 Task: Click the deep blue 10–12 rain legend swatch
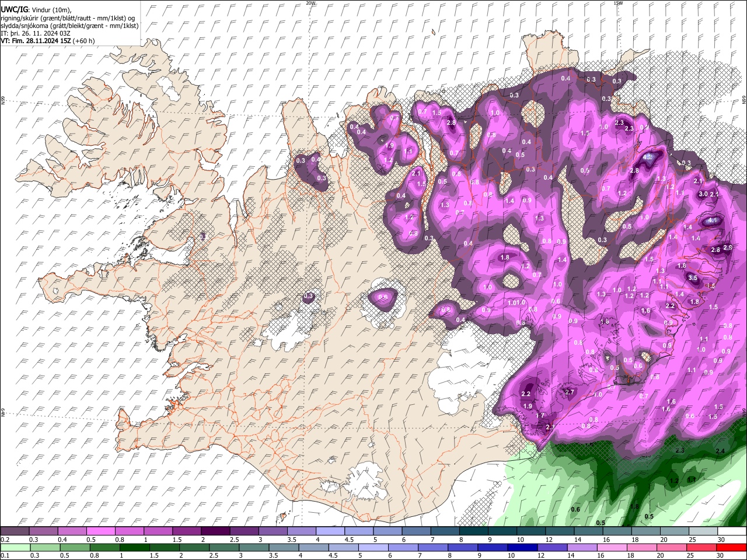(x=522, y=547)
